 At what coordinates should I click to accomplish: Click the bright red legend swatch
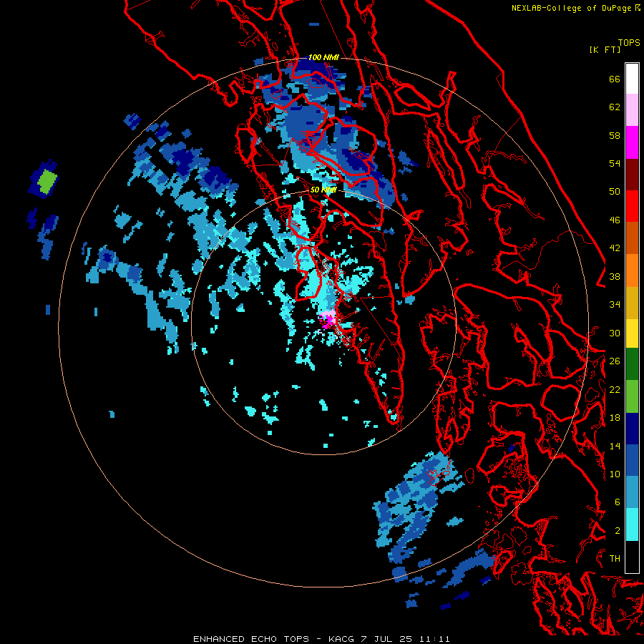pos(632,206)
